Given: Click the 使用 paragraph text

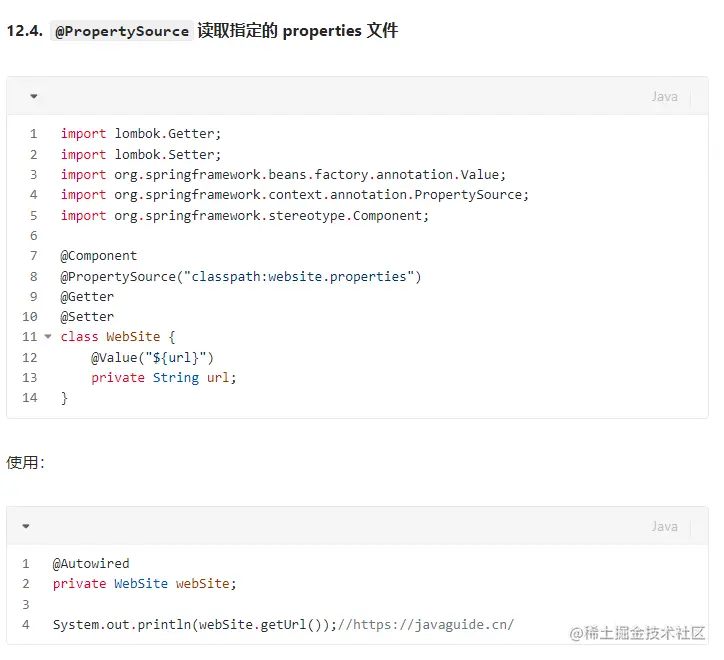Looking at the screenshot, I should [25, 463].
